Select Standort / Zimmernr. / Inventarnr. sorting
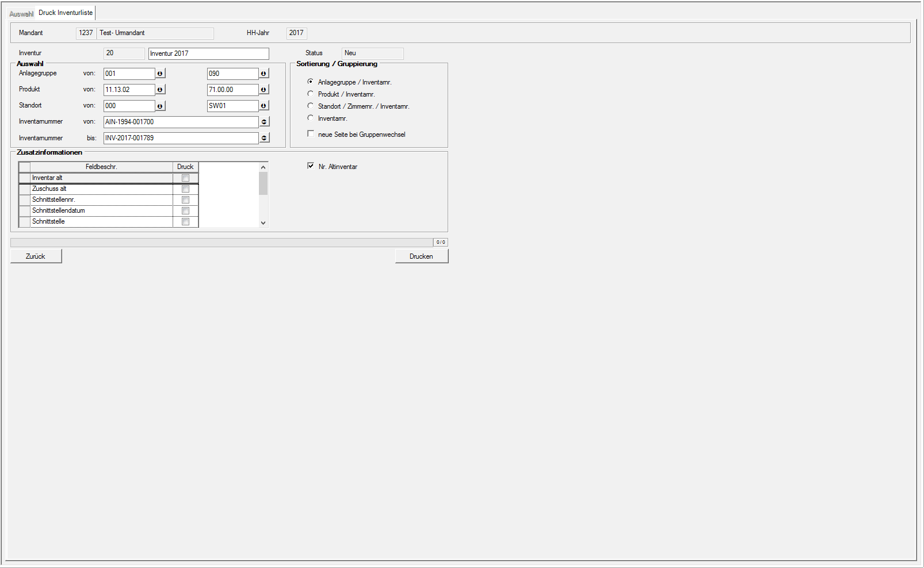The image size is (924, 568). [x=311, y=106]
